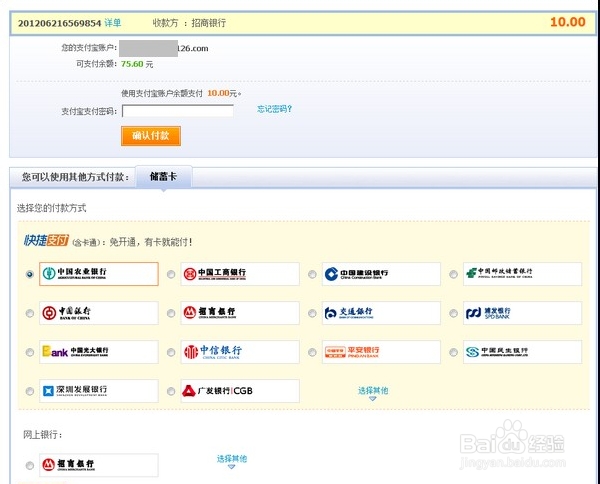Screen dimensions: 600x484
Task: Select the China Everbright Bank radio button
Action: coord(30,352)
